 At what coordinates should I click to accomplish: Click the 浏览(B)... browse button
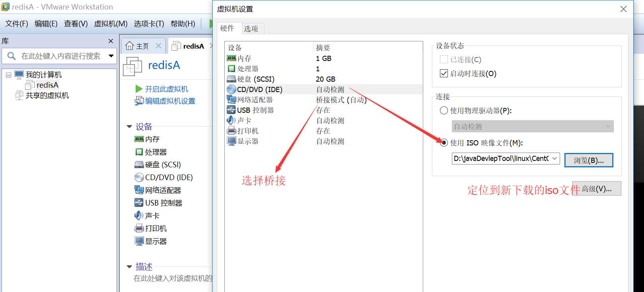[589, 160]
